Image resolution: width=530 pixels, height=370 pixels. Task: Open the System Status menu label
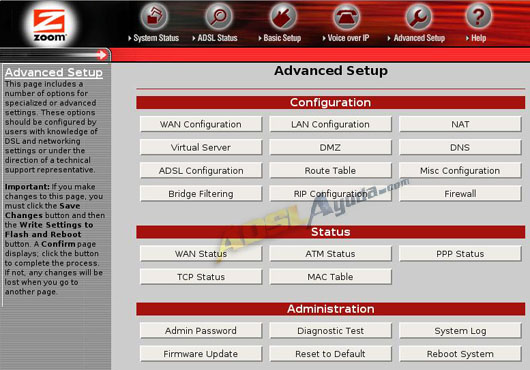tap(156, 38)
